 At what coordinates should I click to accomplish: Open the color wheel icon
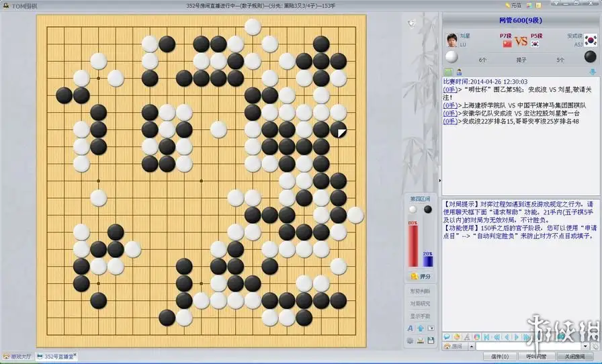(476, 336)
